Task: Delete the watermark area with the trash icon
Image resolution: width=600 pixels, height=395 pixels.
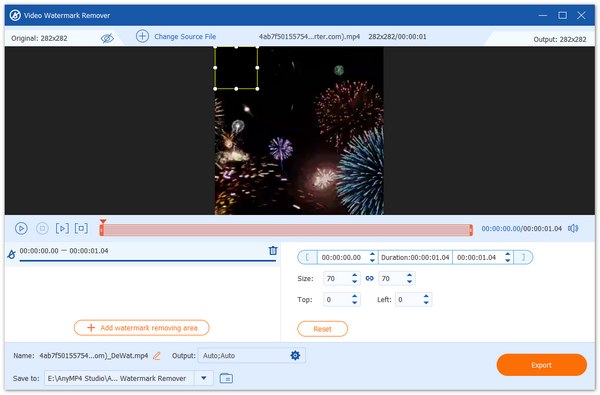Action: click(273, 251)
